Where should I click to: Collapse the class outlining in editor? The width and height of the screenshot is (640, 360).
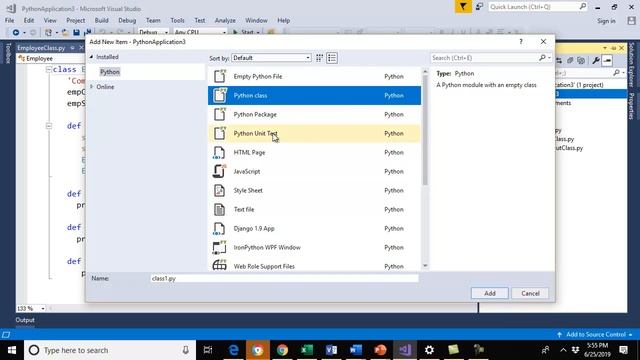click(x=49, y=70)
